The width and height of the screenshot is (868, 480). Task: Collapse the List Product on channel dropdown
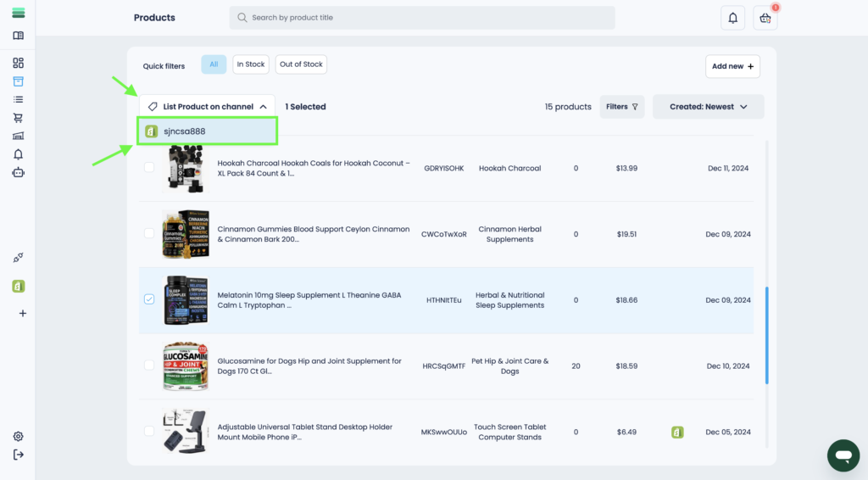tap(207, 107)
